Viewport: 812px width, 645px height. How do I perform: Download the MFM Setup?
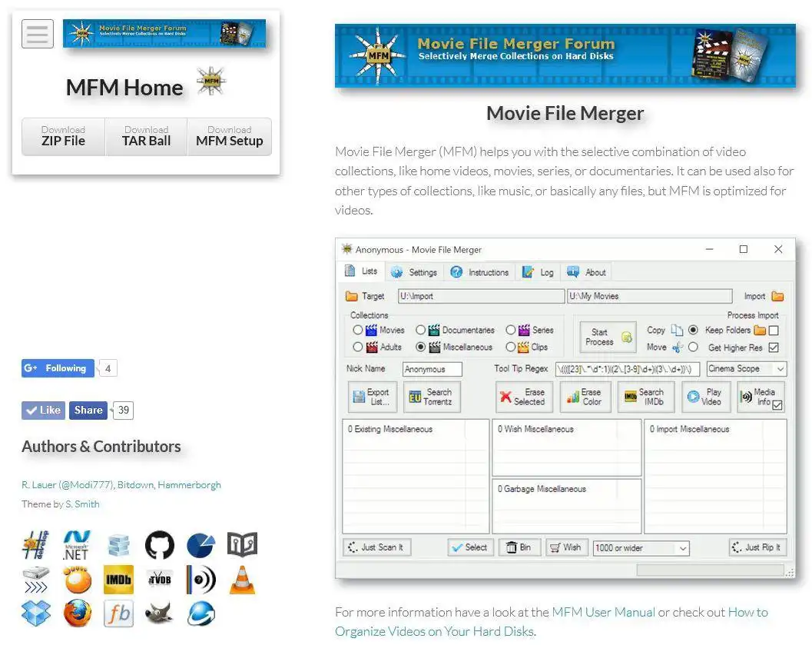tap(230, 137)
